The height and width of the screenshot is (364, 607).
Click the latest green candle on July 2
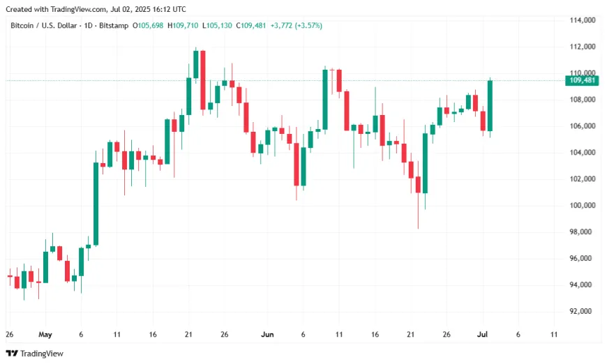(490, 105)
